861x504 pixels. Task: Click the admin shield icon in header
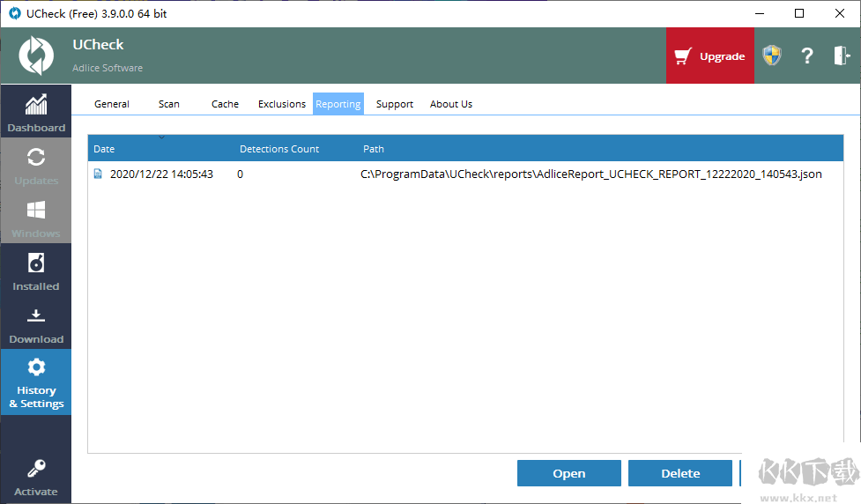click(x=771, y=56)
